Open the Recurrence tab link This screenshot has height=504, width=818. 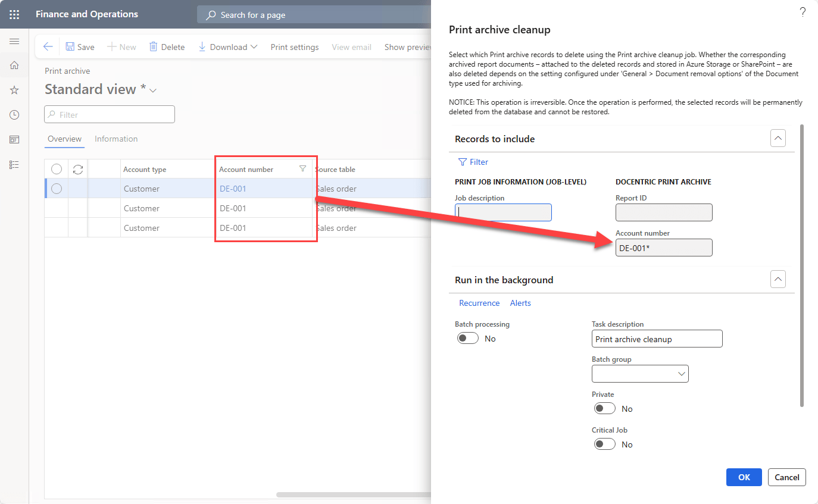click(x=479, y=303)
